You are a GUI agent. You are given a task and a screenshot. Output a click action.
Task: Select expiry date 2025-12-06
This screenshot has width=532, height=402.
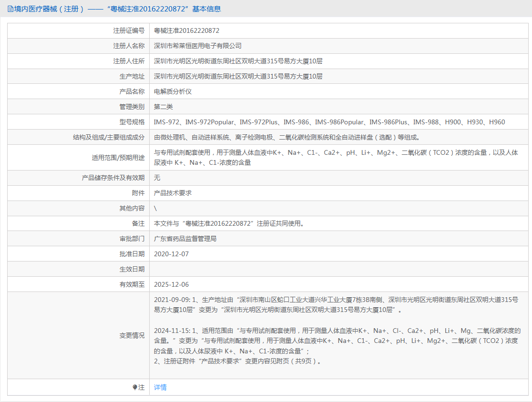[171, 284]
